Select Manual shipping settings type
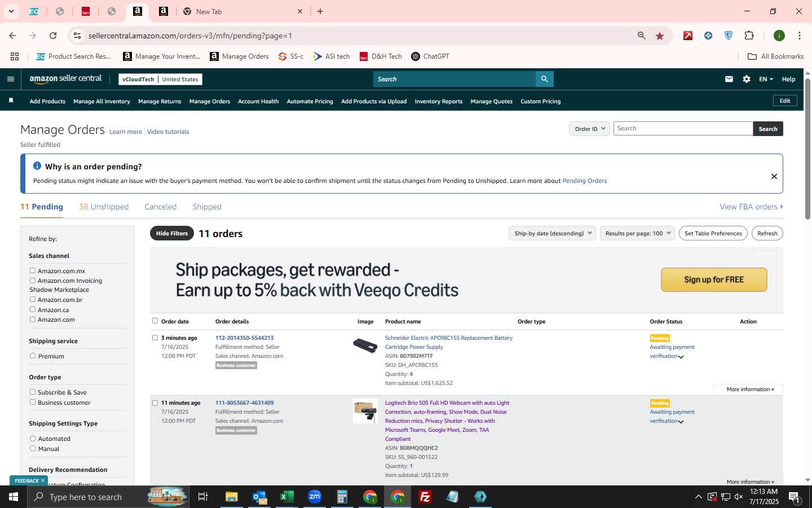The height and width of the screenshot is (508, 812). 33,449
